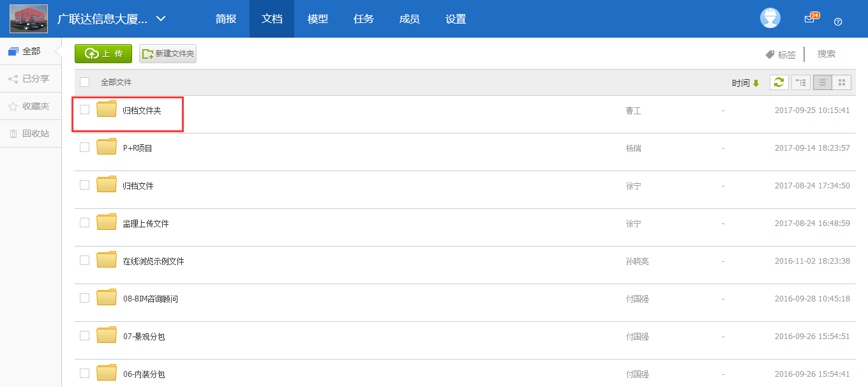This screenshot has width=868, height=387.
Task: Switch to thumbnail grid view icon
Action: tap(841, 82)
